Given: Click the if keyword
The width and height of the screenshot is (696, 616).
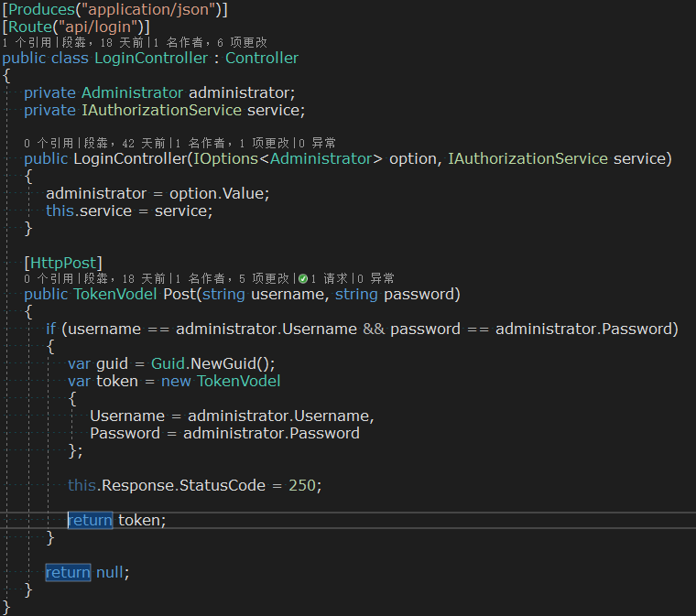Looking at the screenshot, I should click(51, 329).
